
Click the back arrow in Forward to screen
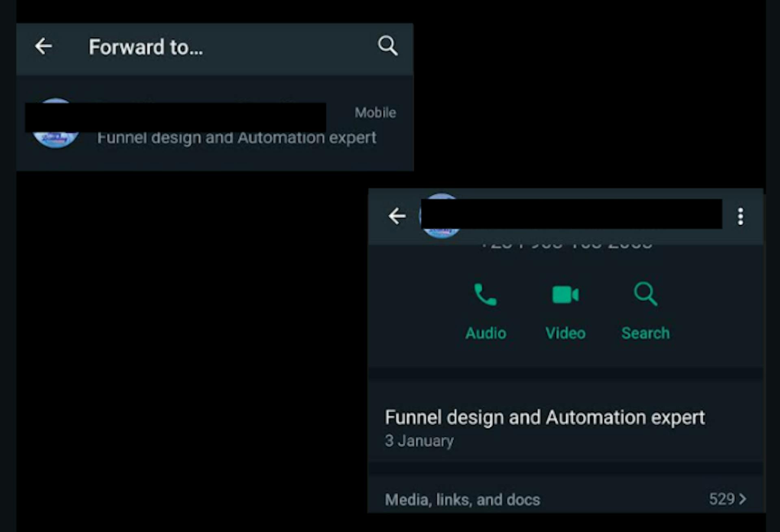44,46
